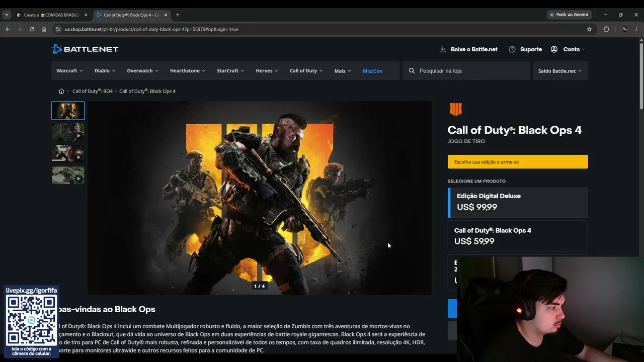Reload the browser page
644x362 pixels.
coord(32,29)
